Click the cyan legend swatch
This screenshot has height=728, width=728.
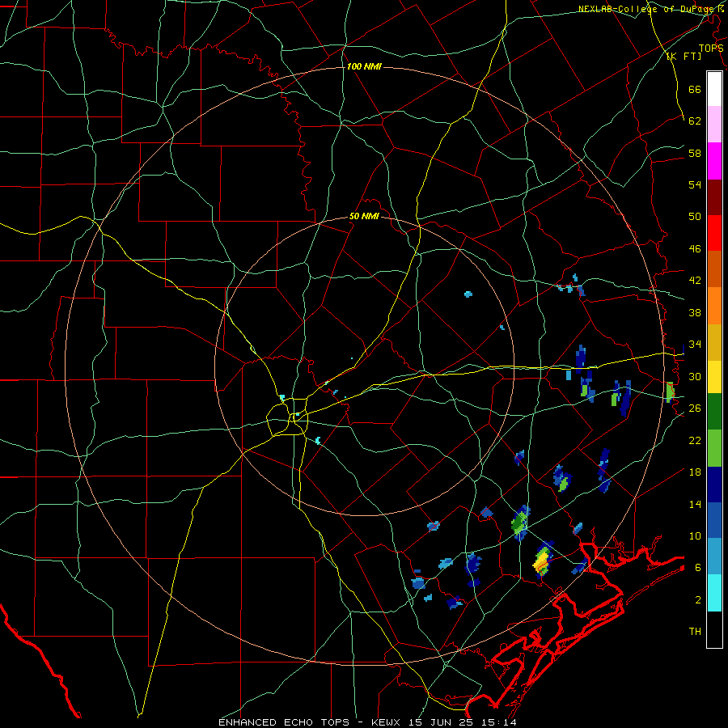714,593
